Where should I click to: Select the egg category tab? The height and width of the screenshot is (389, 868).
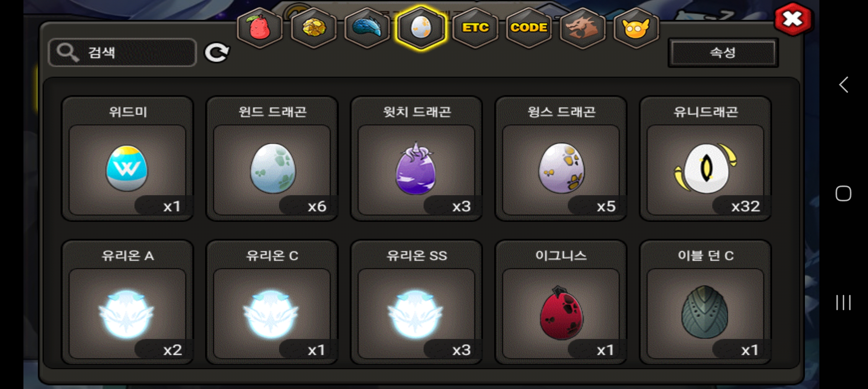pos(421,27)
